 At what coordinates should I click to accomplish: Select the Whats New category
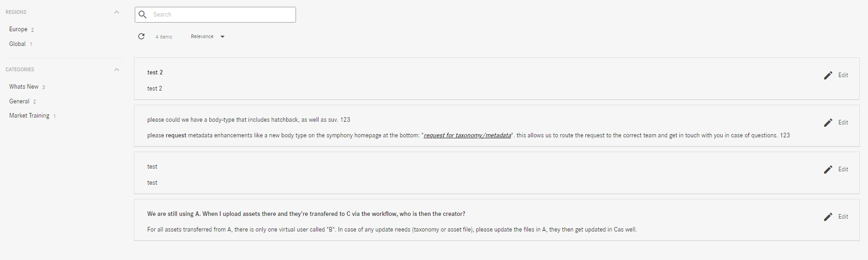(x=24, y=87)
